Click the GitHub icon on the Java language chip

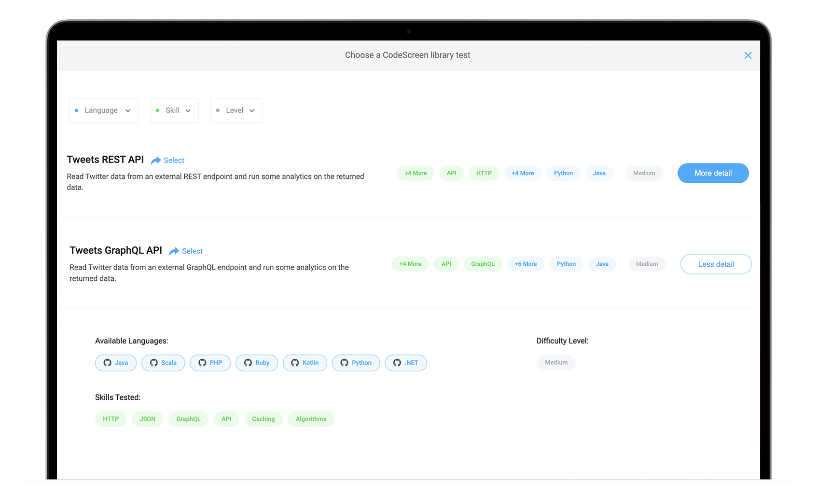coord(108,363)
